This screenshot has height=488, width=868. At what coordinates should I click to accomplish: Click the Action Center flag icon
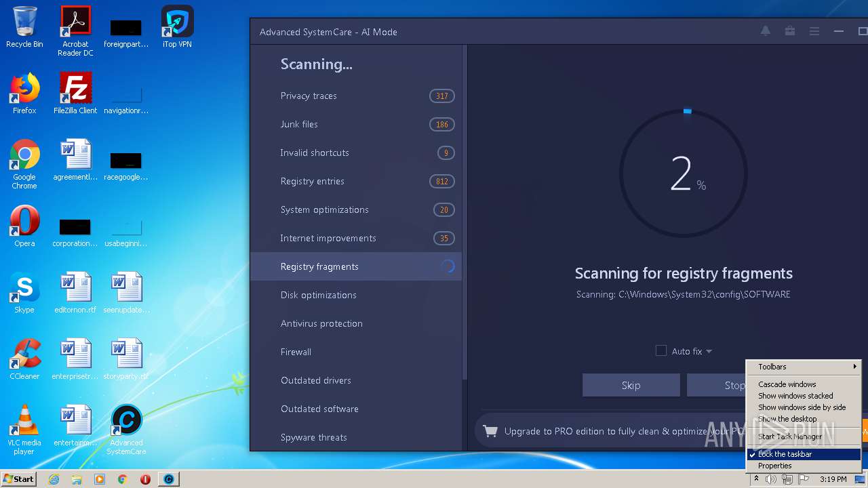tap(804, 479)
